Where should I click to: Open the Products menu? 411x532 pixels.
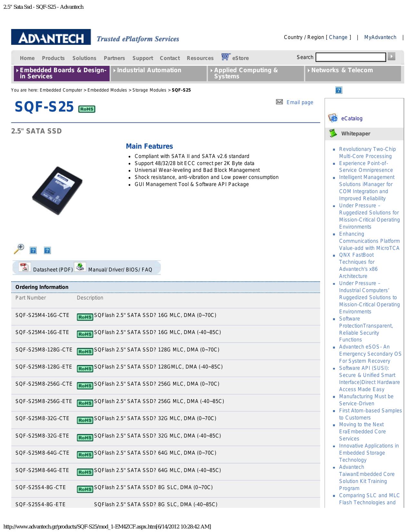pyautogui.click(x=53, y=58)
